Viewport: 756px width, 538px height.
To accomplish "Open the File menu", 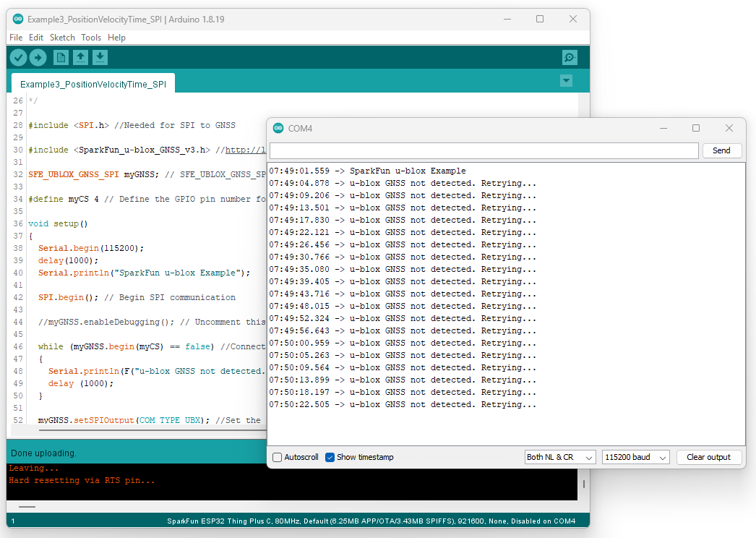I will [16, 37].
